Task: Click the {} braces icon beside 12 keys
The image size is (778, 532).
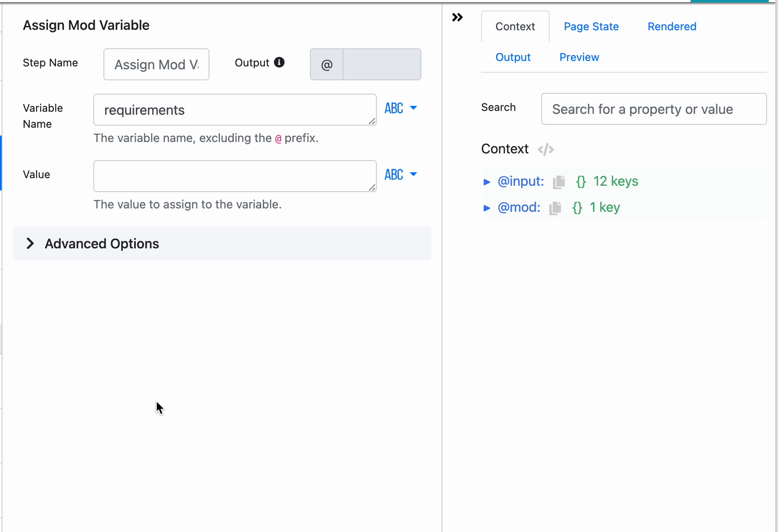Action: coord(581,182)
